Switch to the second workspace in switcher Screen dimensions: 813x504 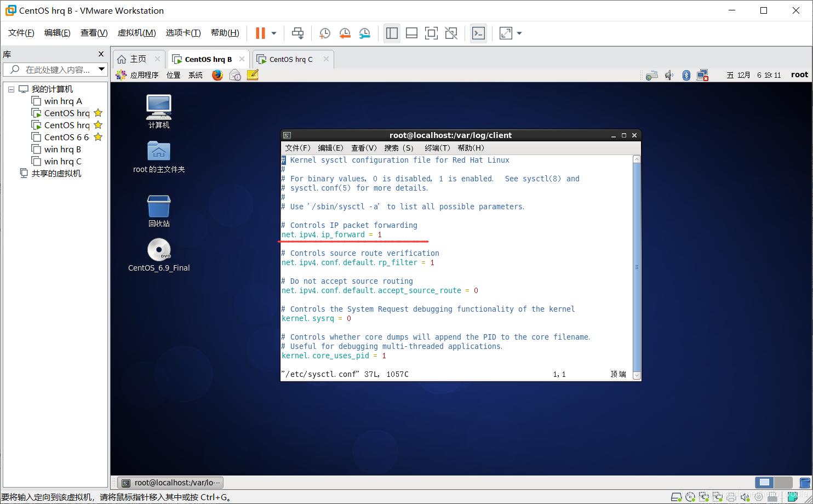pyautogui.click(x=783, y=483)
